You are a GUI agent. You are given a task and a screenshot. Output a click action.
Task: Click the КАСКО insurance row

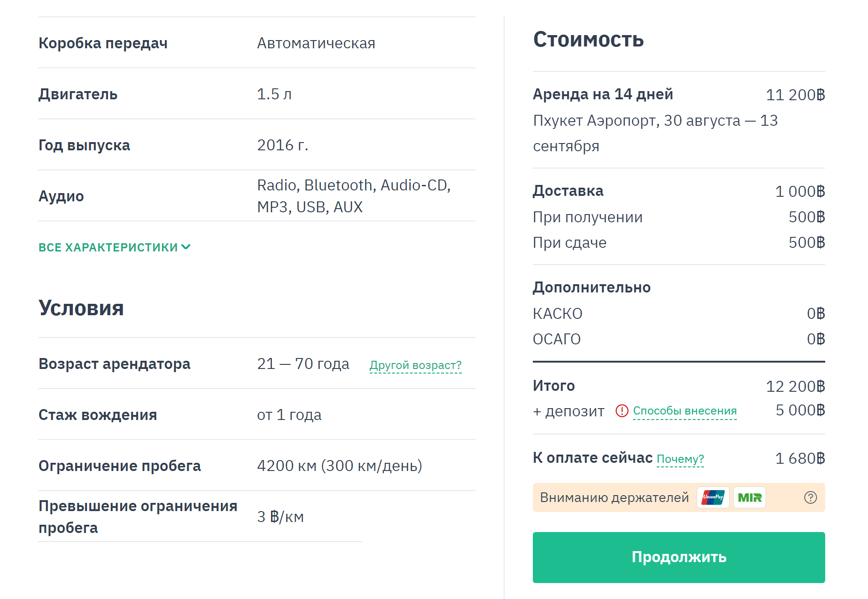coord(679,314)
